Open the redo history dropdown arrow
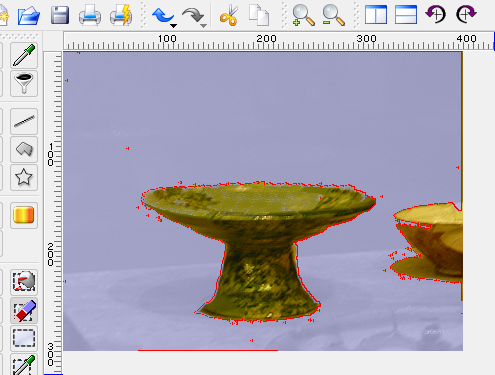Image resolution: width=495 pixels, height=375 pixels. 203,26
